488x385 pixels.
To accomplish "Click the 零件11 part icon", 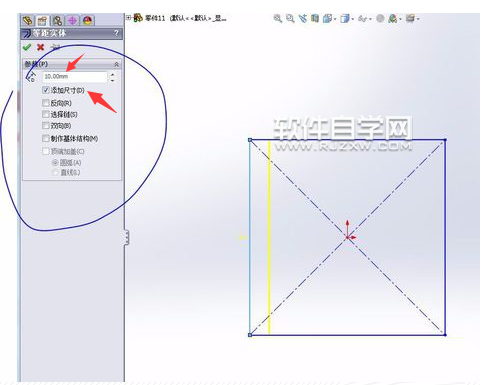I will coord(138,18).
